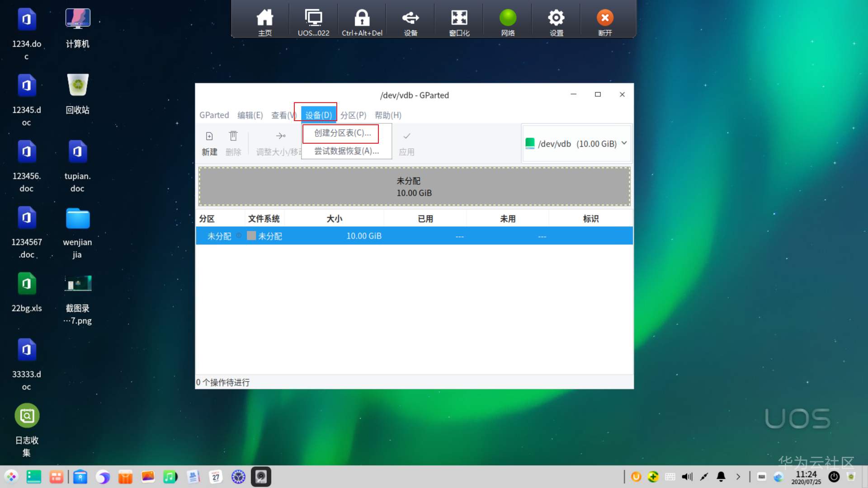Click the USB devices icon in the remote toolbar

click(410, 18)
